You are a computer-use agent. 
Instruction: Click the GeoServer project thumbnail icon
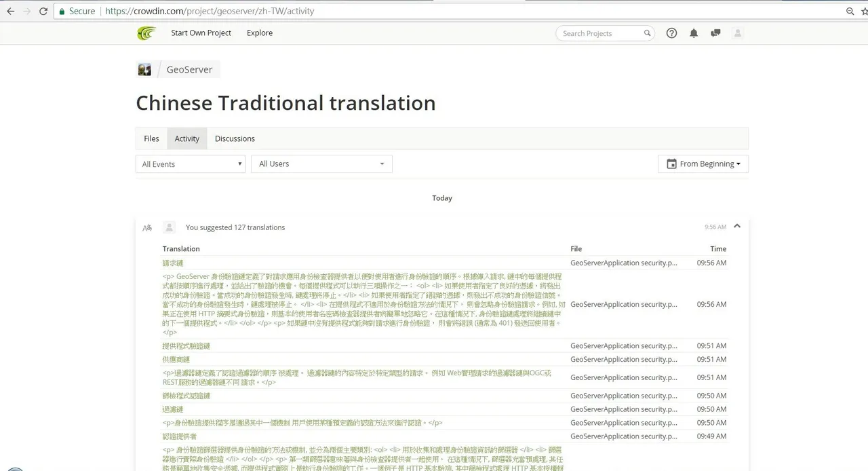coord(144,69)
